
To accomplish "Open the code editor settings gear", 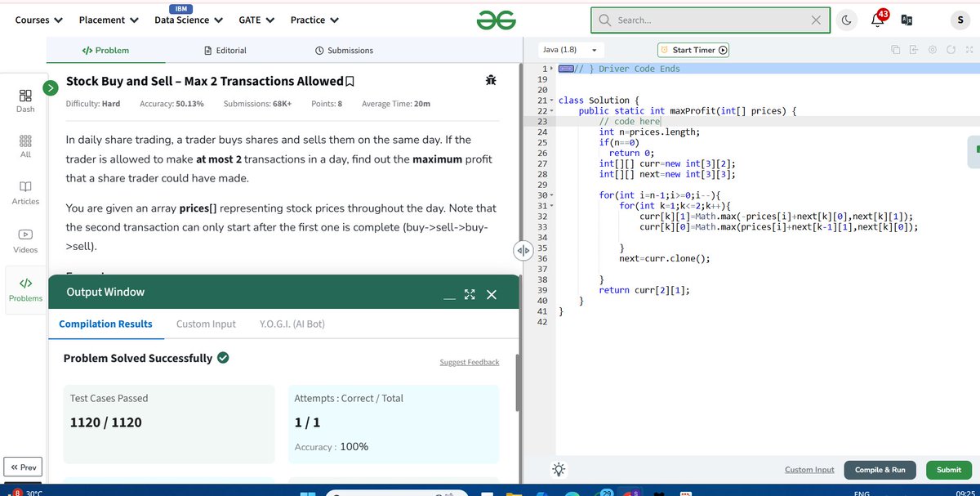I will (x=932, y=50).
